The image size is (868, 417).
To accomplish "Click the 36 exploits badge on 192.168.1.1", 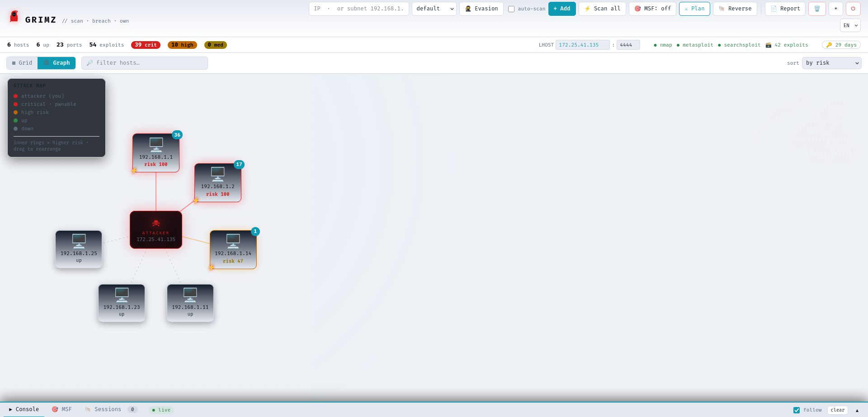I will tap(177, 135).
